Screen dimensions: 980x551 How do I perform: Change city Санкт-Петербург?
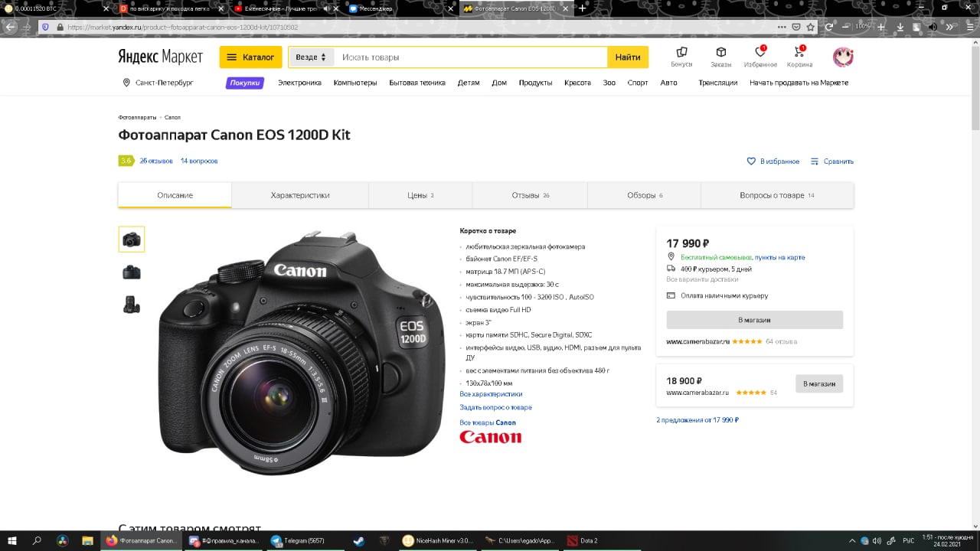[158, 83]
